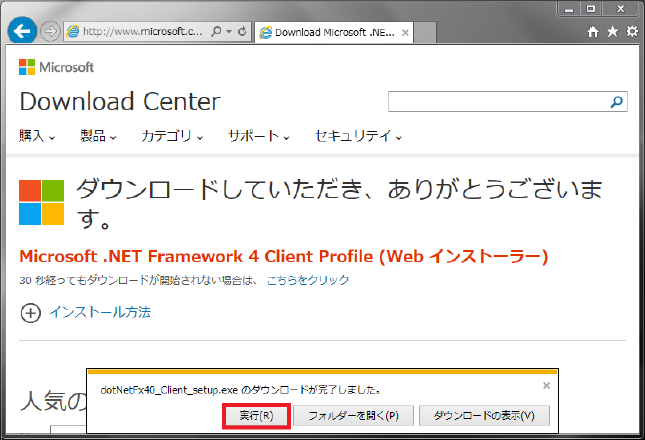Click the large four-color Microsoft logo
Viewport: 645px width, 440px height.
(42, 202)
